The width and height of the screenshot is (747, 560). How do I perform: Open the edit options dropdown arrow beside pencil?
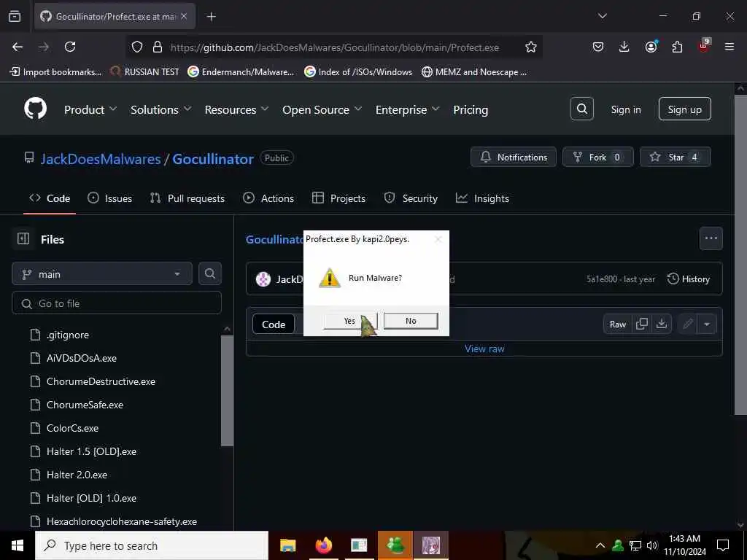click(x=707, y=324)
